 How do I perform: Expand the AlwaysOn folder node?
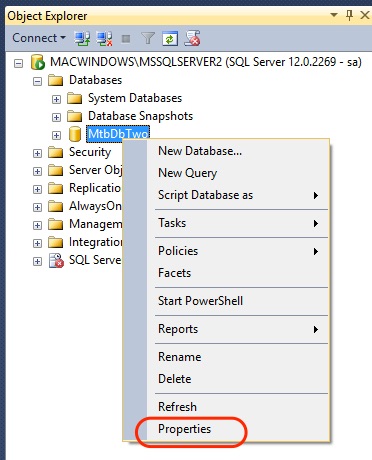(37, 207)
